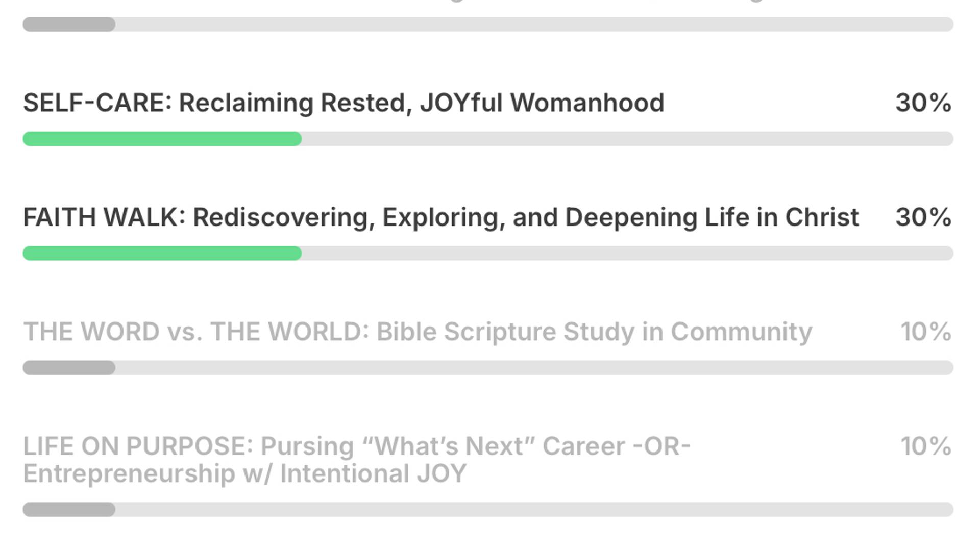Click the unfilled gray track of SELF-CARE bar

click(x=627, y=139)
